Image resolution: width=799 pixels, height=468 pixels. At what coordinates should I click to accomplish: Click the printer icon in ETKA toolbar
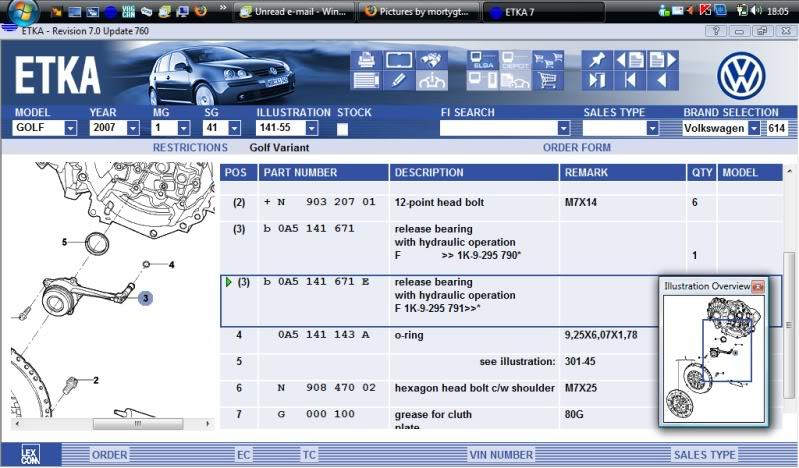[x=366, y=60]
